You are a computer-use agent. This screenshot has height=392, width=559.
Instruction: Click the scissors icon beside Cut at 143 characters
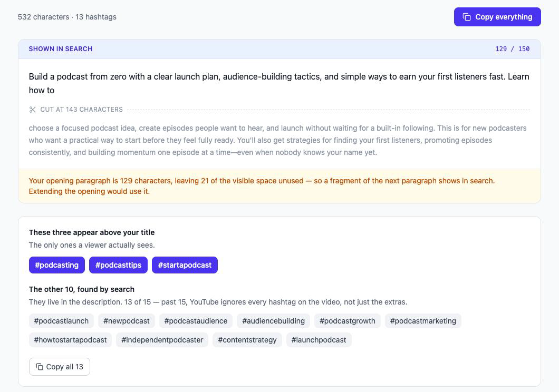pyautogui.click(x=33, y=110)
